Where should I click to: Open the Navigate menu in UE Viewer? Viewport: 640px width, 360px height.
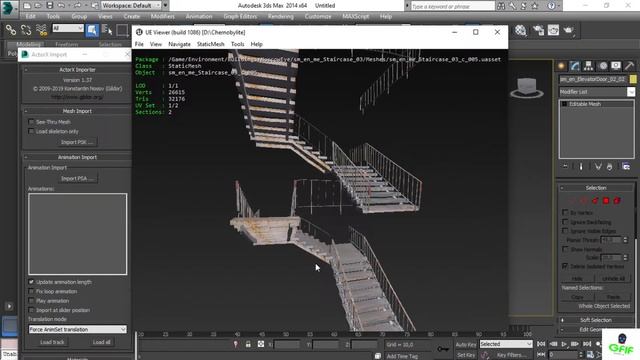coord(179,44)
